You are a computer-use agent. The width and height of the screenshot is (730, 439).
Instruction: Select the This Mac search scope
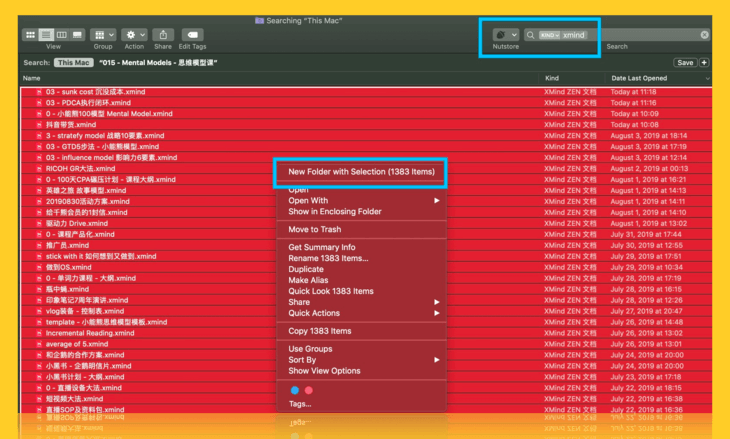73,62
